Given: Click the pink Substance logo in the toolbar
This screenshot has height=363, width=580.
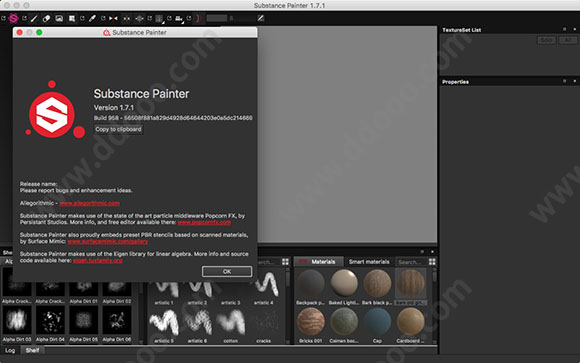Looking at the screenshot, I should [13, 18].
